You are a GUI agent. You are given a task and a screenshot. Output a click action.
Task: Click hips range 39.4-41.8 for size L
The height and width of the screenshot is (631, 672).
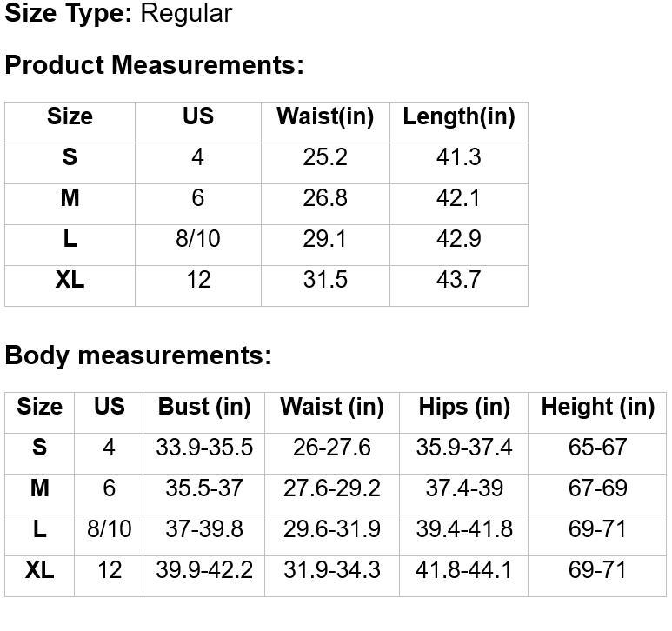(464, 528)
